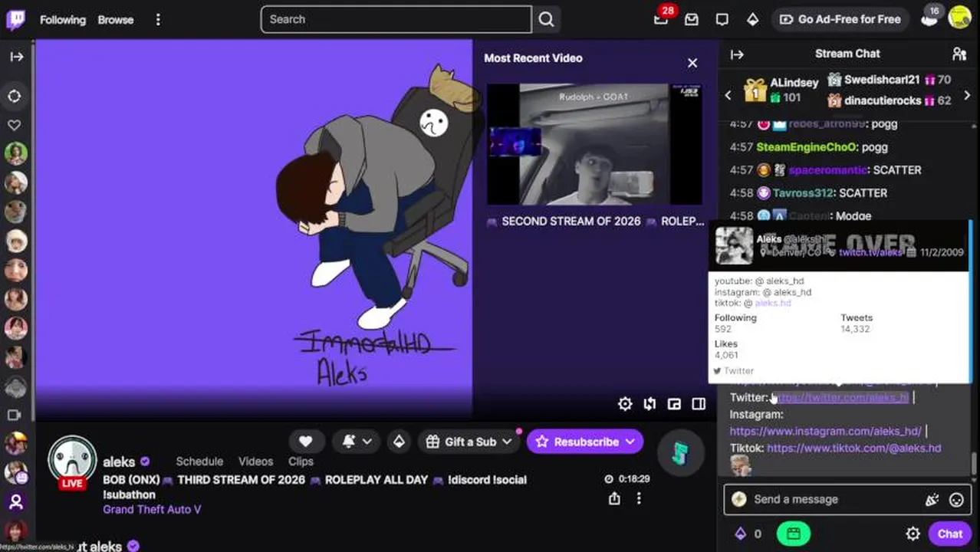Toggle picture-in-picture mini player

pos(674,404)
